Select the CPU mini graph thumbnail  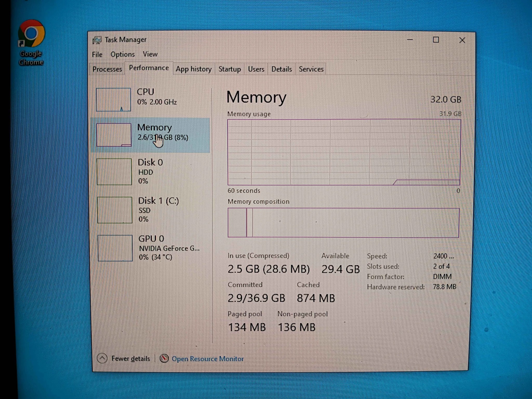[114, 100]
